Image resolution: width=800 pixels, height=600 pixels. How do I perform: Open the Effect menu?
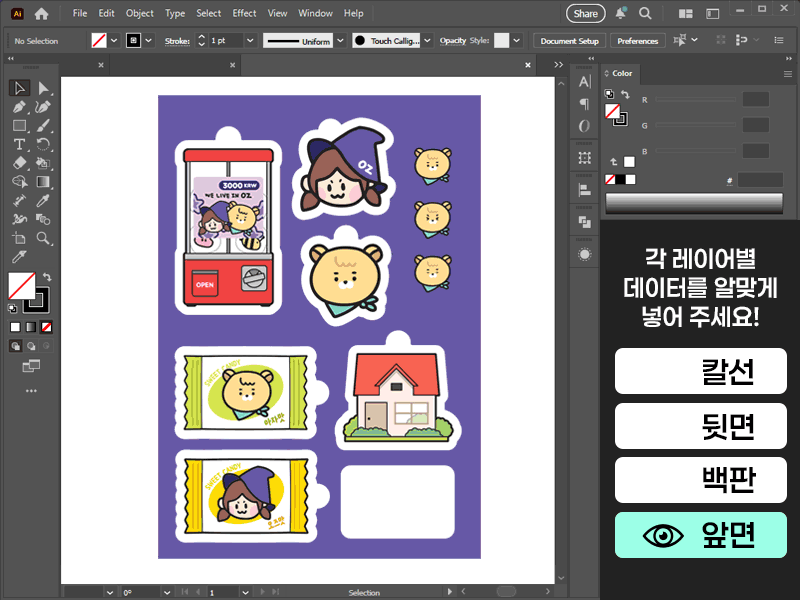(244, 13)
